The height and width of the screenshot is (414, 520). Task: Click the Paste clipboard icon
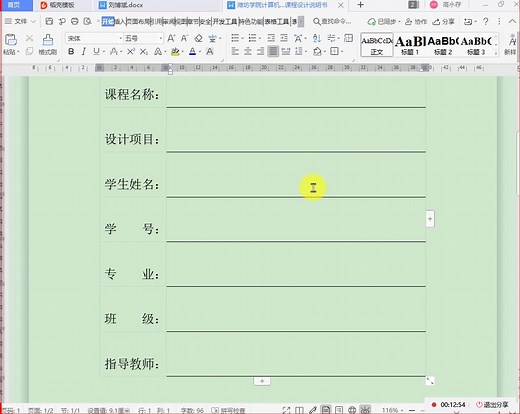(x=11, y=39)
